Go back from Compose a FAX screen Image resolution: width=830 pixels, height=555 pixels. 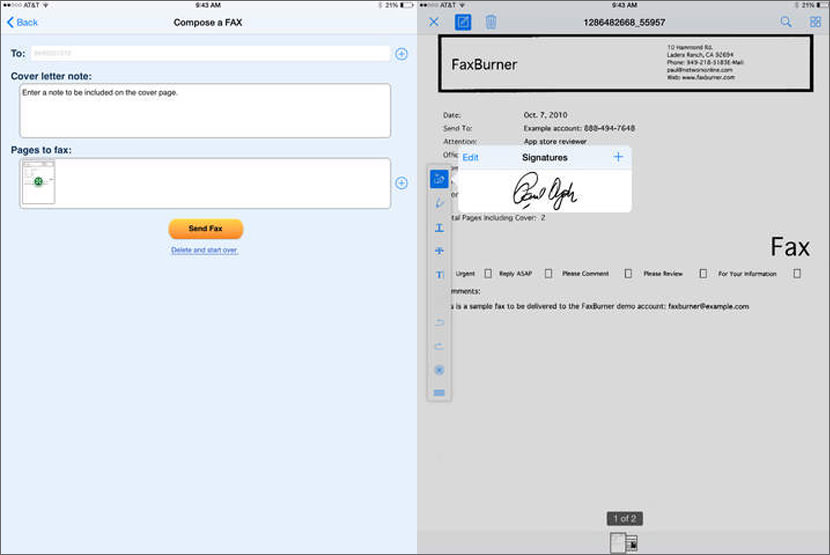tap(22, 22)
